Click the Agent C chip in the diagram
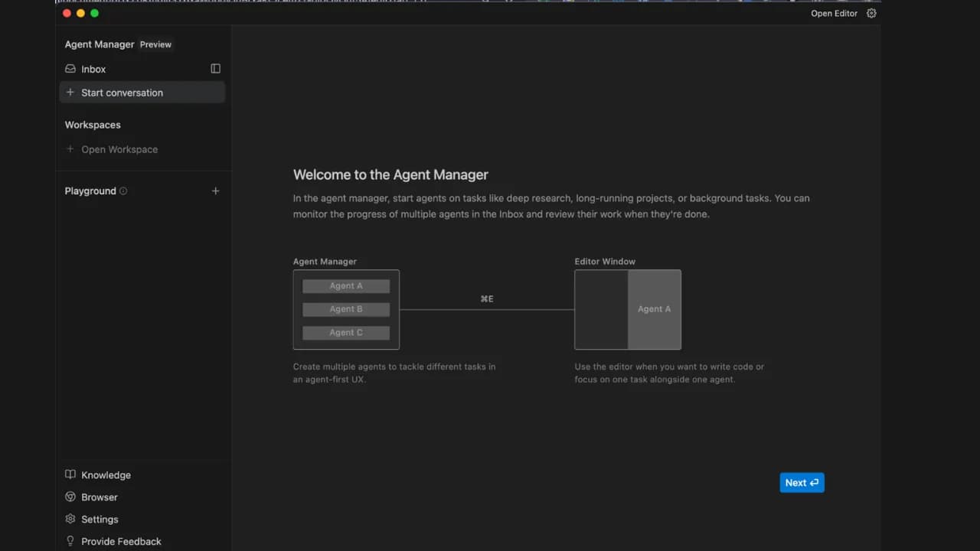The width and height of the screenshot is (980, 551). (345, 332)
